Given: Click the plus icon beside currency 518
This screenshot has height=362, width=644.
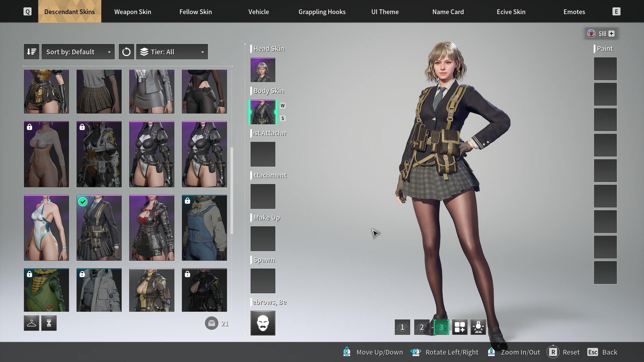Looking at the screenshot, I should click(611, 34).
